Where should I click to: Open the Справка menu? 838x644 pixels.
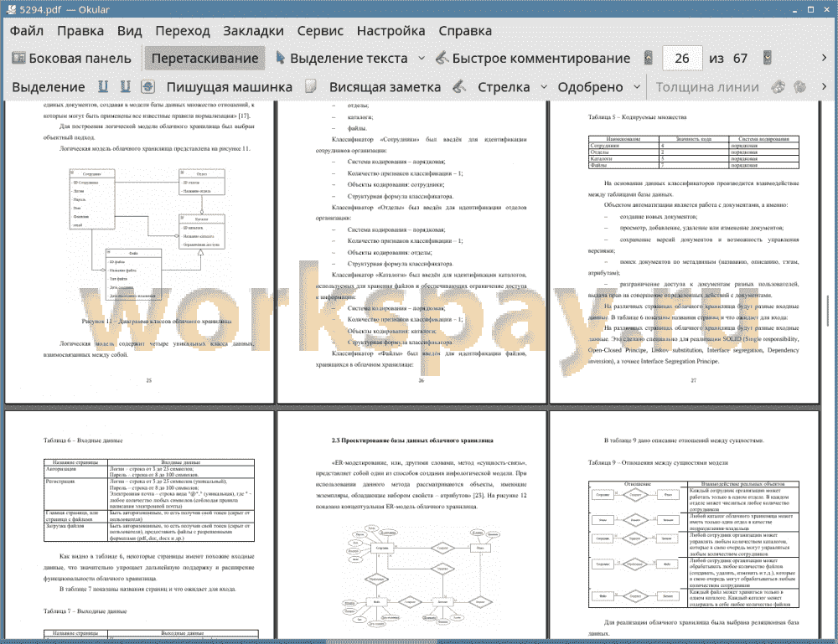(x=465, y=31)
